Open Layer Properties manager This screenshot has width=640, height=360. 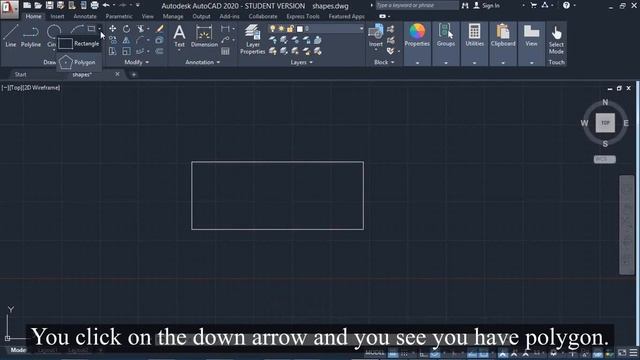253,39
